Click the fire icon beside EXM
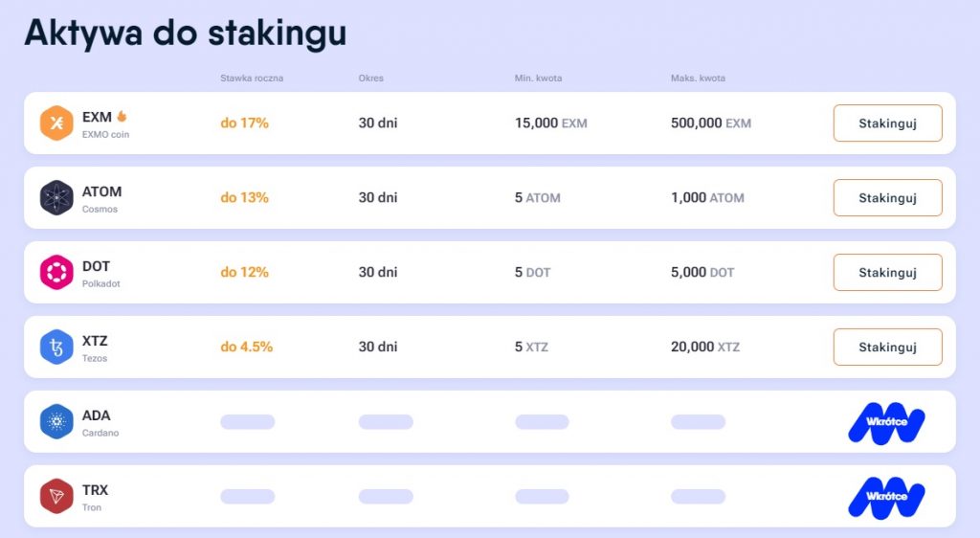Screen dimensions: 980x538 coord(122,117)
